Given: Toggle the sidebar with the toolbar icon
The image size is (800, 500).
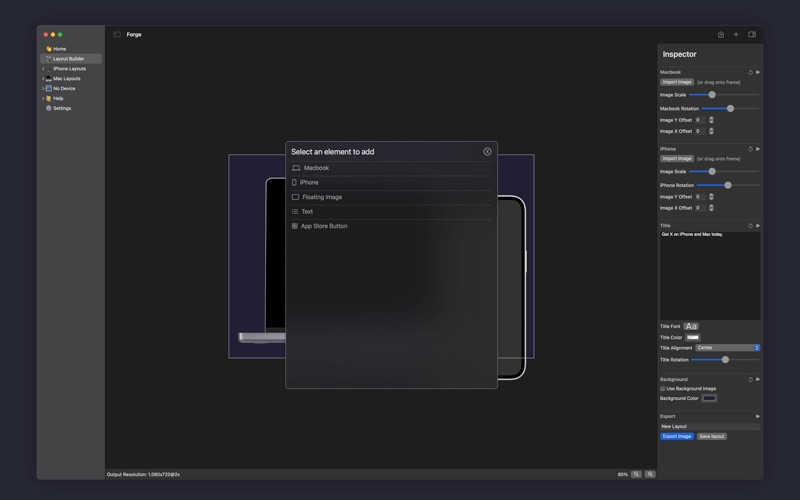Looking at the screenshot, I should 117,35.
